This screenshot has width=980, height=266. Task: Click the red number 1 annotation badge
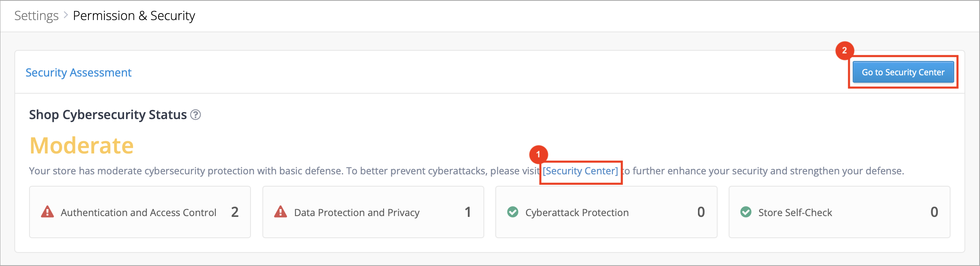pyautogui.click(x=538, y=154)
